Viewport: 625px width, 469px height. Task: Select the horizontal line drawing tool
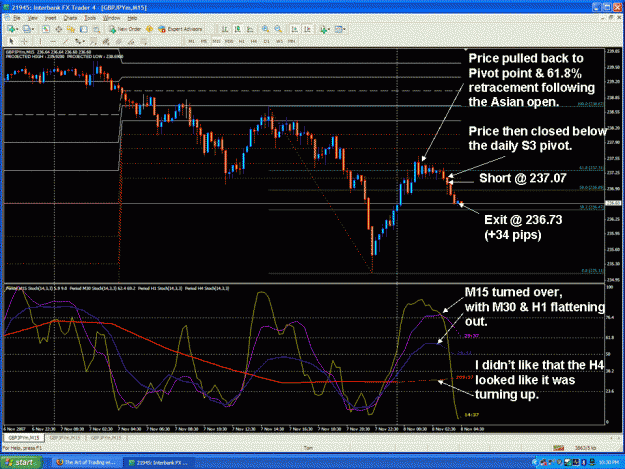(53, 41)
